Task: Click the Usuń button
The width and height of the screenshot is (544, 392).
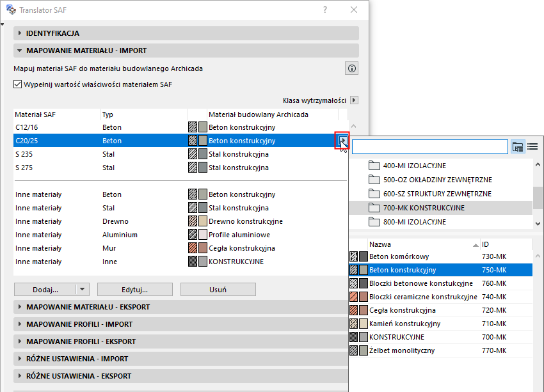Action: [218, 290]
